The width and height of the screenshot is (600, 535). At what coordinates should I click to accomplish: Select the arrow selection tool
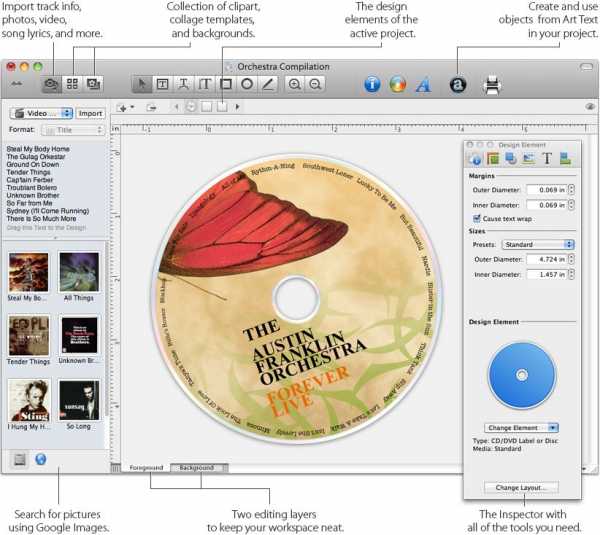(x=142, y=84)
